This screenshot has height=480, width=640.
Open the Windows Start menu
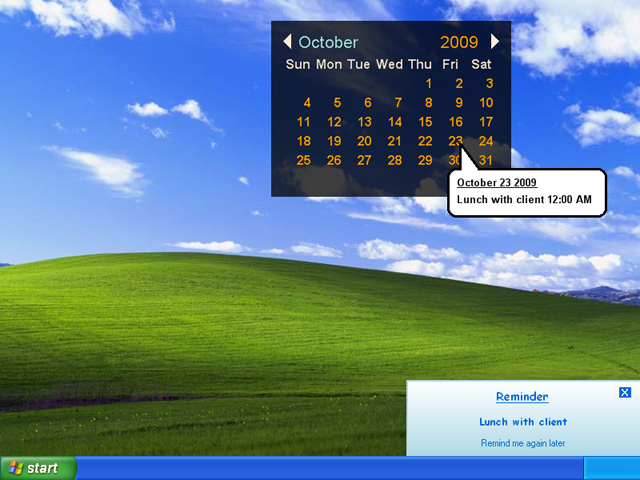tap(38, 468)
